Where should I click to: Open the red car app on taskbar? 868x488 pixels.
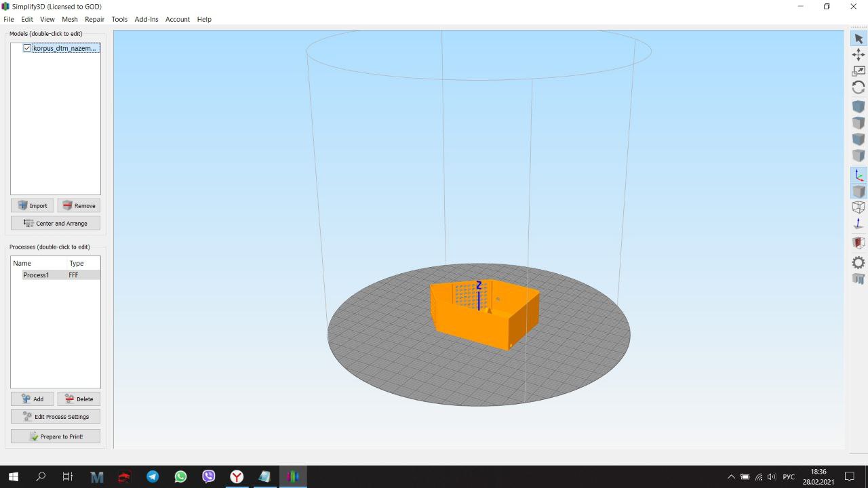[125, 476]
